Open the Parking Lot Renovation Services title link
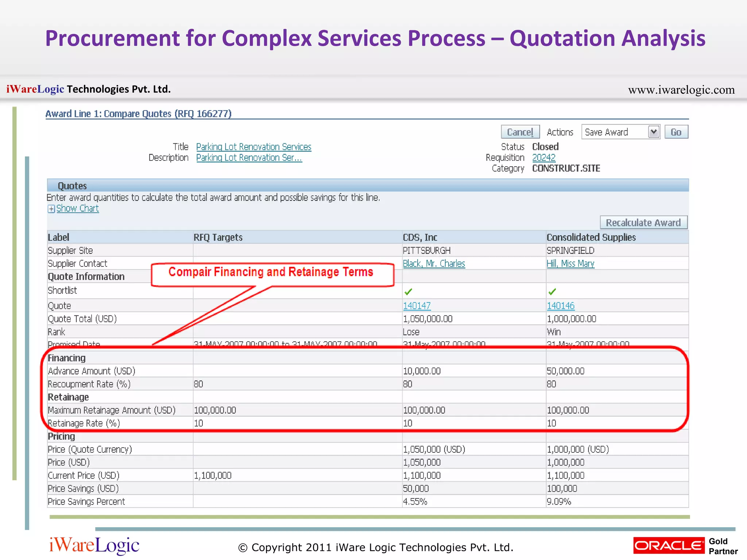Screen dimensions: 747x560 (254, 147)
